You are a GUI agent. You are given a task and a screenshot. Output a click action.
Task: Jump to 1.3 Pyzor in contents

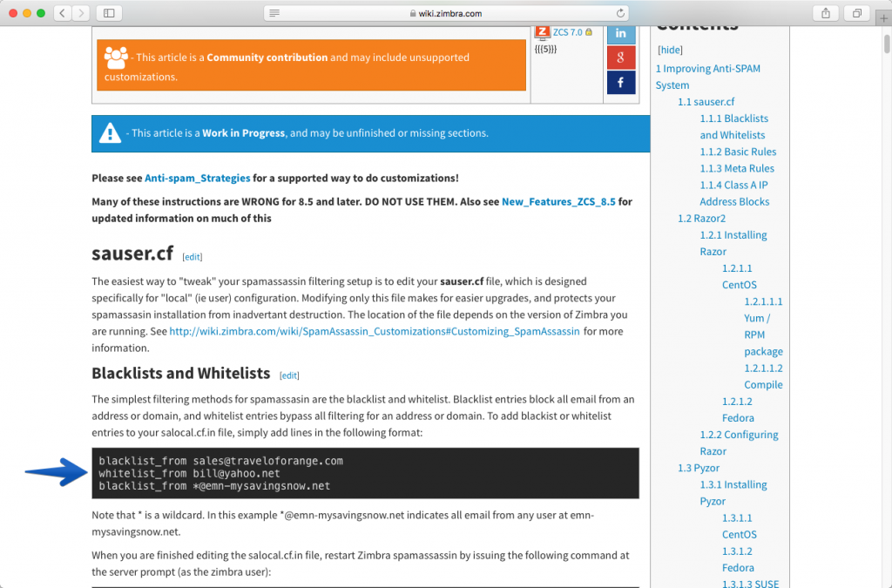699,468
